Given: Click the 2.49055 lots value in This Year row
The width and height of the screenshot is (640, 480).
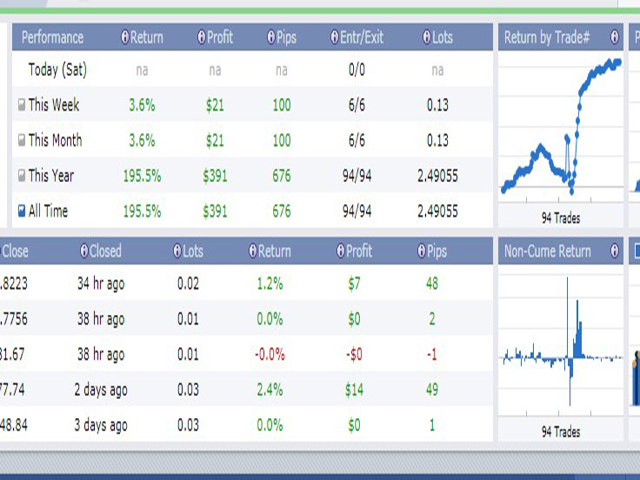Looking at the screenshot, I should [x=438, y=176].
